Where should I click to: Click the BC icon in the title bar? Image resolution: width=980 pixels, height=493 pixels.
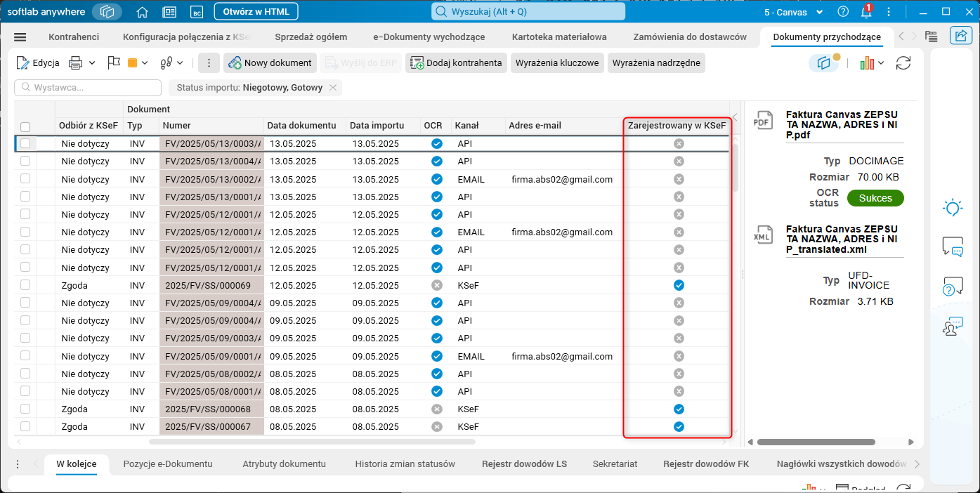[x=197, y=11]
